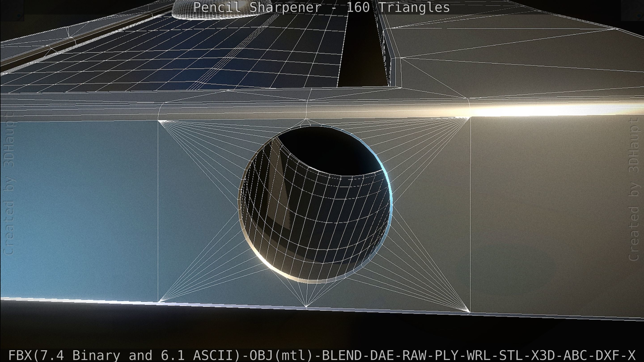The image size is (644, 362).
Task: Click the faint logo box in top-left corner
Action: pyautogui.click(x=12, y=11)
